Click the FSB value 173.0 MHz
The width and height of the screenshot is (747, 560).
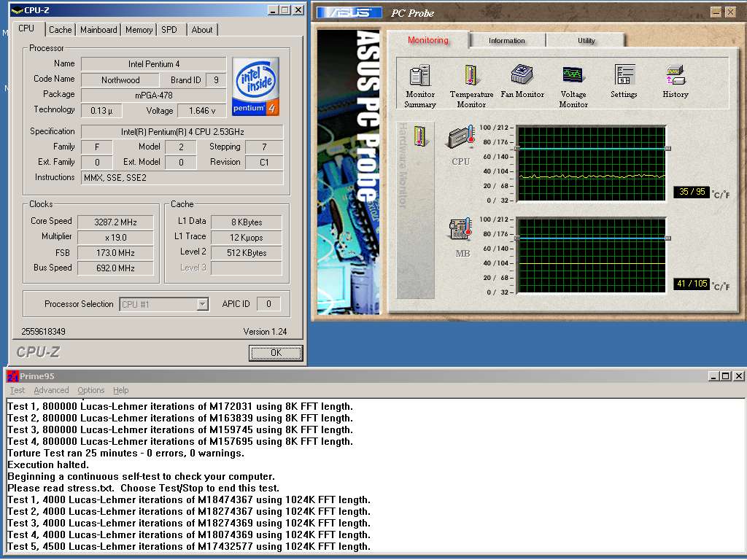click(x=115, y=253)
